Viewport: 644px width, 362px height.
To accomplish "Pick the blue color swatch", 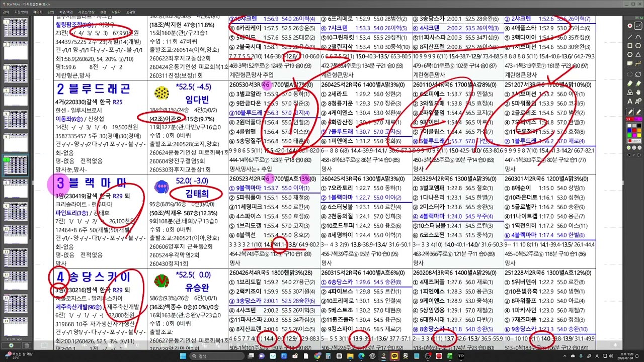I will click(629, 130).
